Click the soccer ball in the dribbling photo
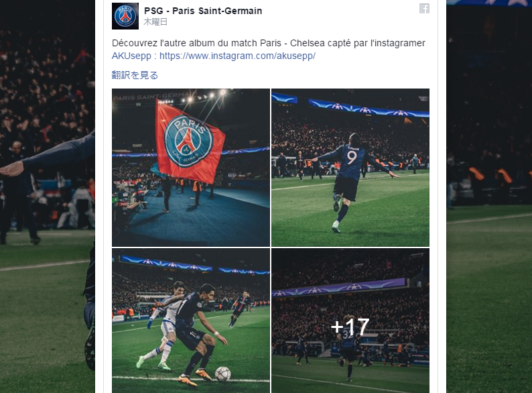 222,374
